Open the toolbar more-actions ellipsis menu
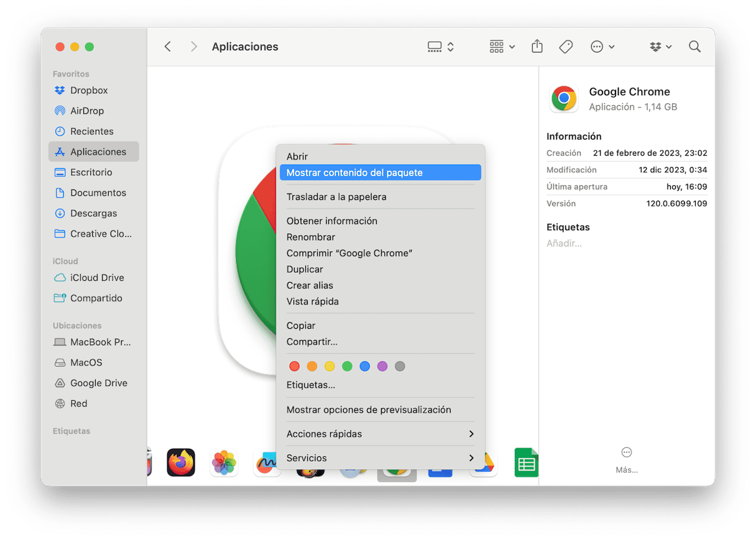This screenshot has width=756, height=540. pos(602,47)
